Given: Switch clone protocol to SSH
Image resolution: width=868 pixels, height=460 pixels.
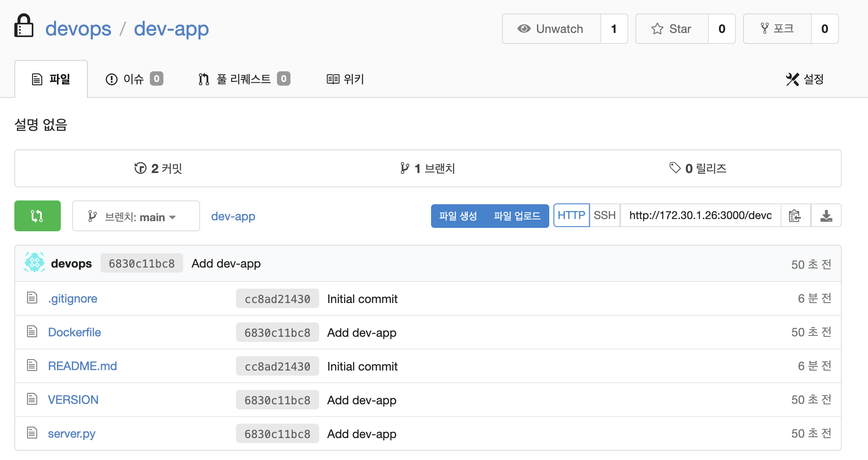Looking at the screenshot, I should [x=605, y=215].
